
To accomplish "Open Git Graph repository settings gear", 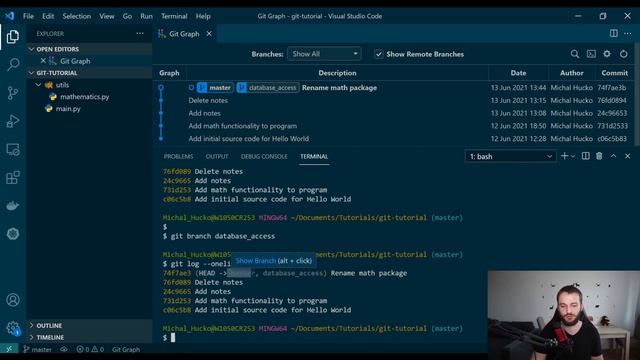I will (x=607, y=54).
